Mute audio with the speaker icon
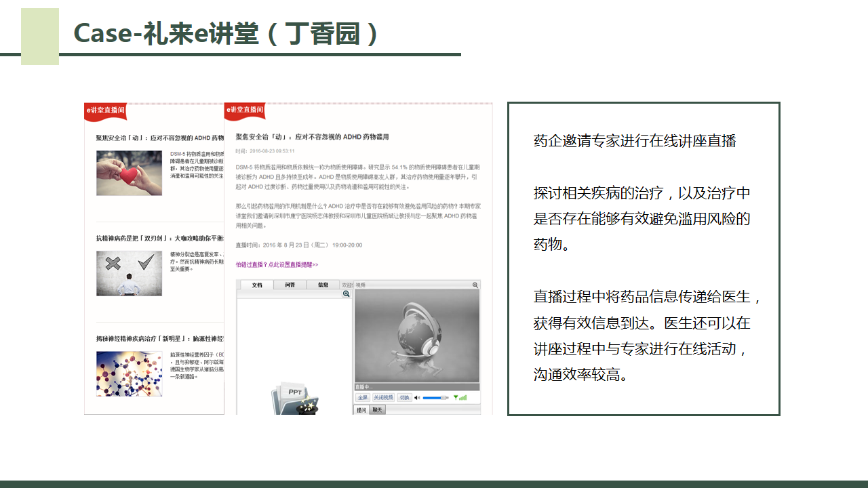The image size is (868, 488). click(x=417, y=398)
